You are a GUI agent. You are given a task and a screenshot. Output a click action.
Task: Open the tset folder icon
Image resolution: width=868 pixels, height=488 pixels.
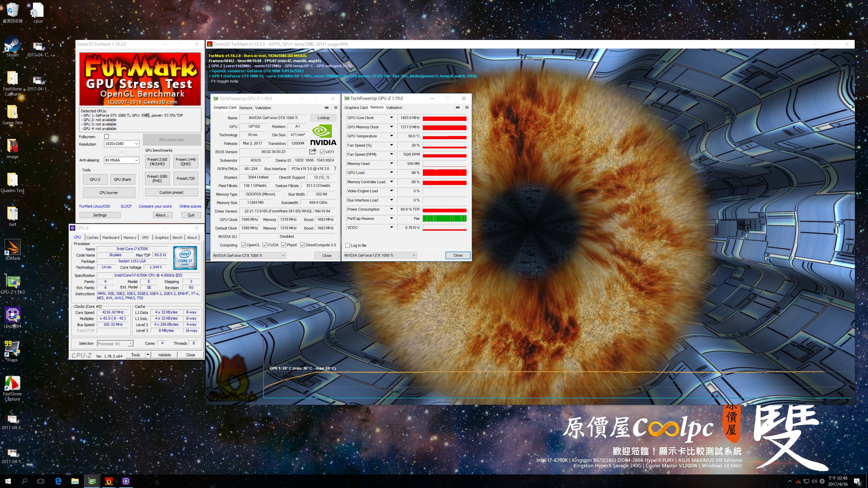[12, 216]
